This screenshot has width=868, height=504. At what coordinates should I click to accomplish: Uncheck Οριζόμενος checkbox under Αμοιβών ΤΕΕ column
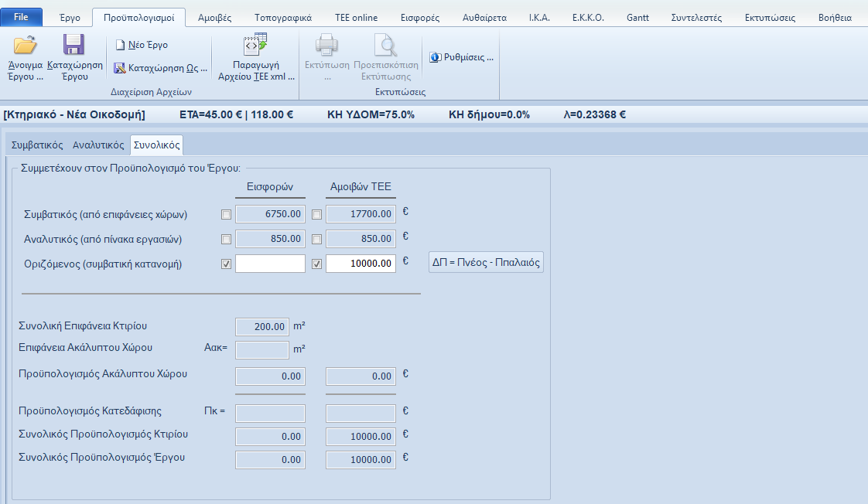pyautogui.click(x=316, y=264)
